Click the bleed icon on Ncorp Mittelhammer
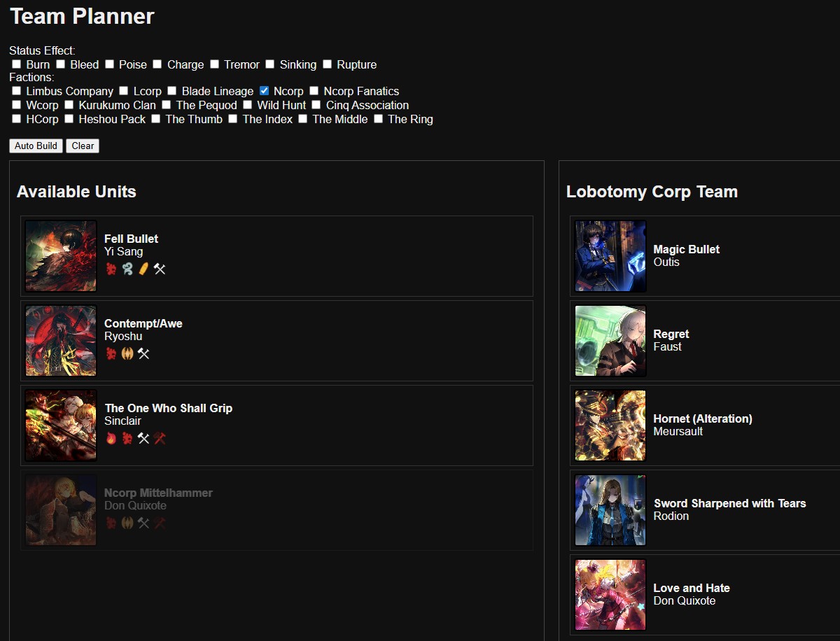This screenshot has width=840, height=641. click(x=111, y=523)
